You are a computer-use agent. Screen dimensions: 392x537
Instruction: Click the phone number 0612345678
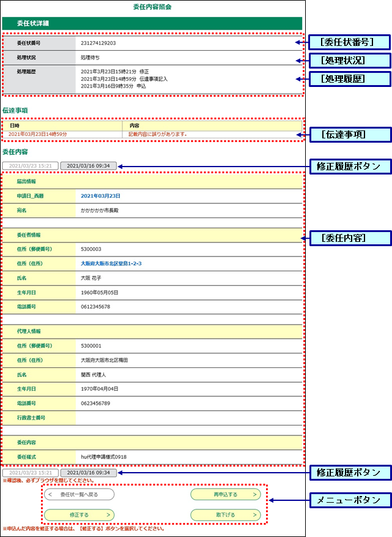pyautogui.click(x=95, y=307)
